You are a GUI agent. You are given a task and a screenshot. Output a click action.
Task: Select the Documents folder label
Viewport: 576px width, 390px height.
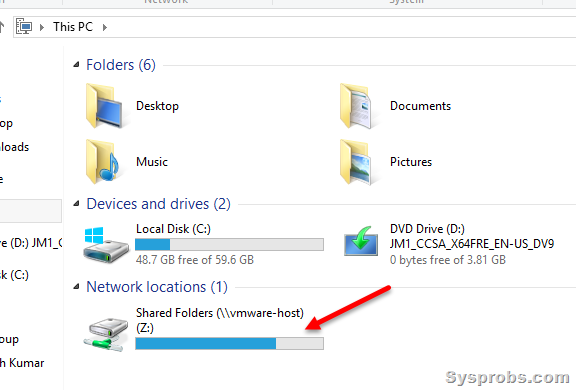click(x=420, y=106)
